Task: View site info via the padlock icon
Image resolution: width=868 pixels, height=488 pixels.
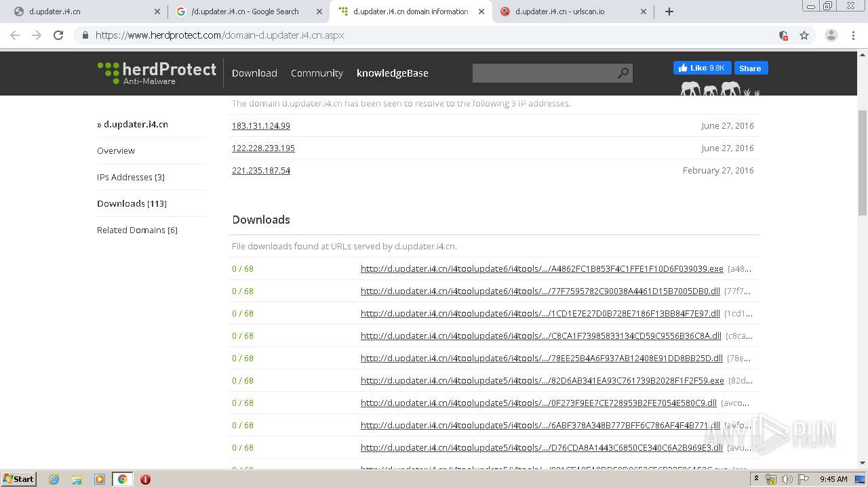Action: pos(85,35)
